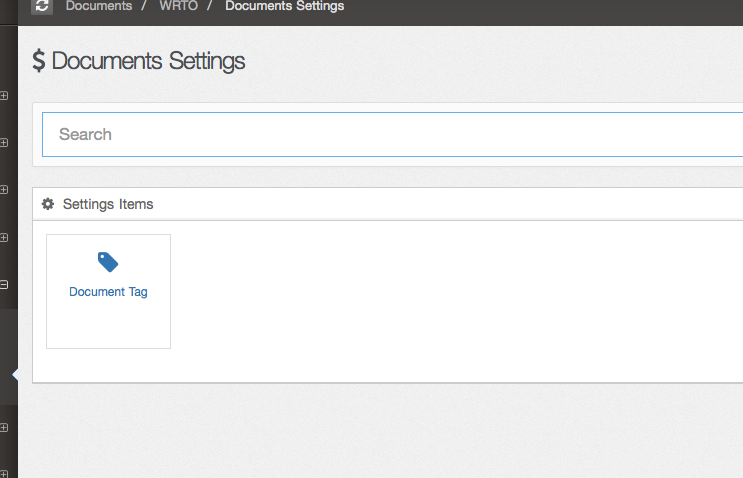Click the dollar sign icon in the heading
Image resolution: width=743 pixels, height=478 pixels.
pos(39,61)
